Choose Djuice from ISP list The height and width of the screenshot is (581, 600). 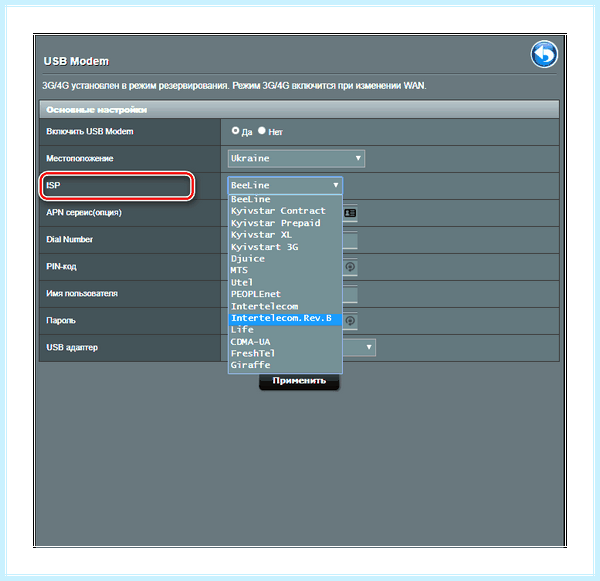(x=285, y=259)
